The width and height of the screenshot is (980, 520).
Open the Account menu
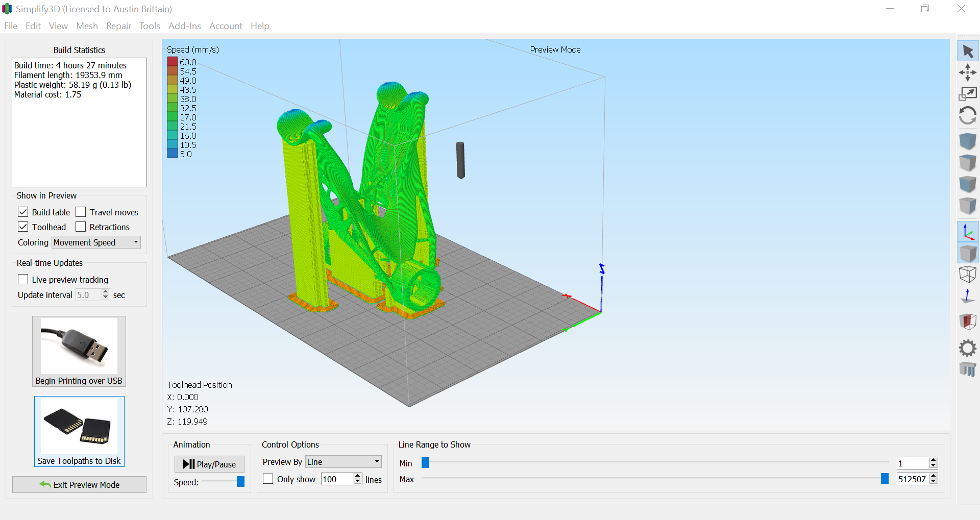click(226, 26)
